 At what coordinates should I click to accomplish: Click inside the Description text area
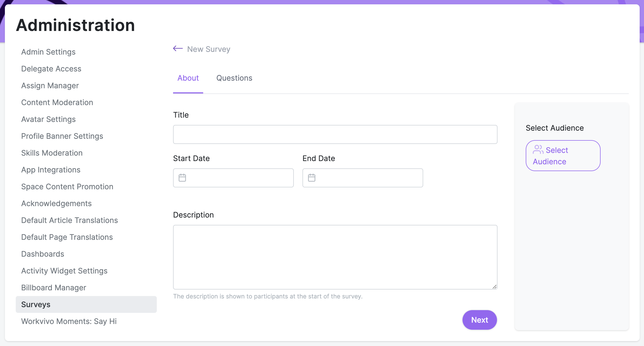pos(335,257)
